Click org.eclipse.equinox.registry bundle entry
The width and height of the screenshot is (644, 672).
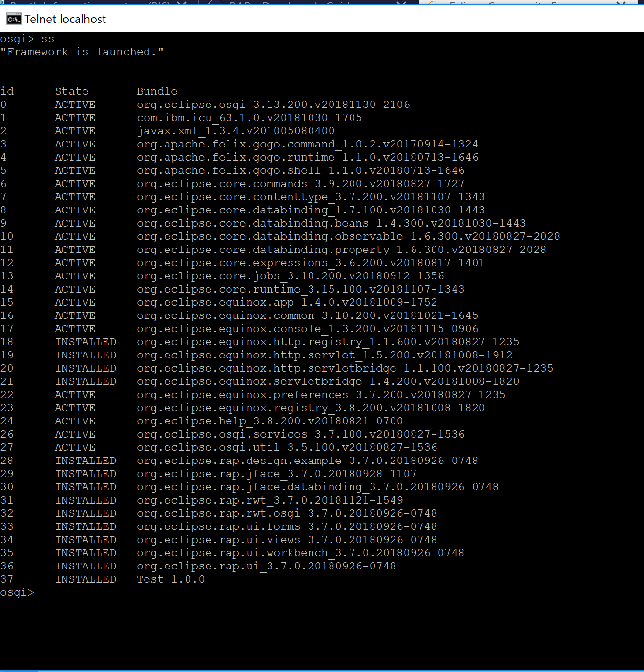click(x=311, y=408)
